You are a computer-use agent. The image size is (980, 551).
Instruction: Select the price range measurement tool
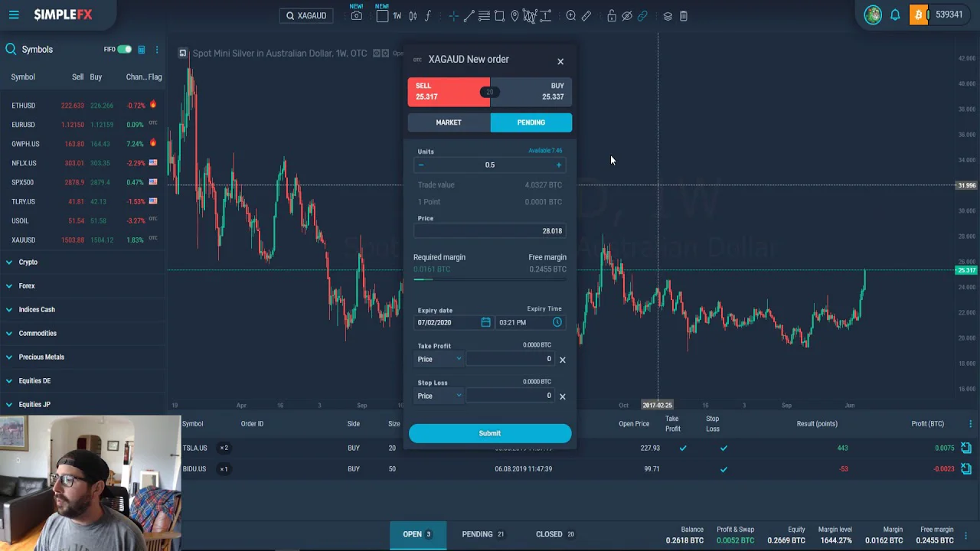(x=546, y=16)
